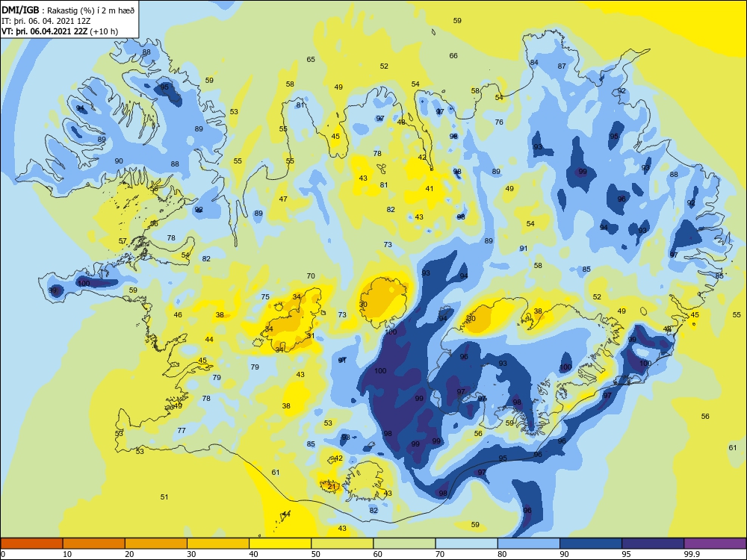Viewport: 747px width, 560px height.
Task: Select the 50–60 yellow-green legend swatch
Action: coord(342,544)
